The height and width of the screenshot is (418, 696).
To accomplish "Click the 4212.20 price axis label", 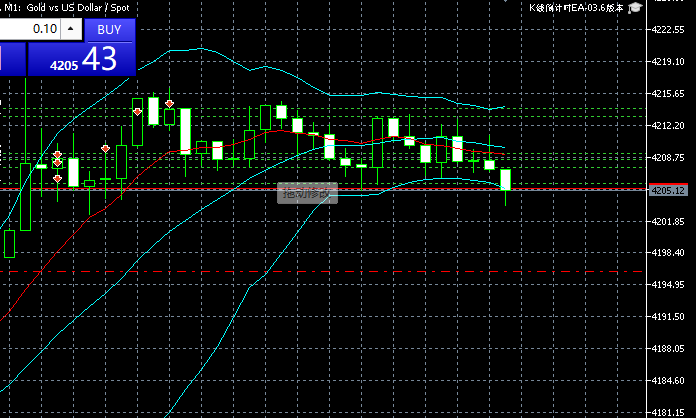I will (x=668, y=126).
